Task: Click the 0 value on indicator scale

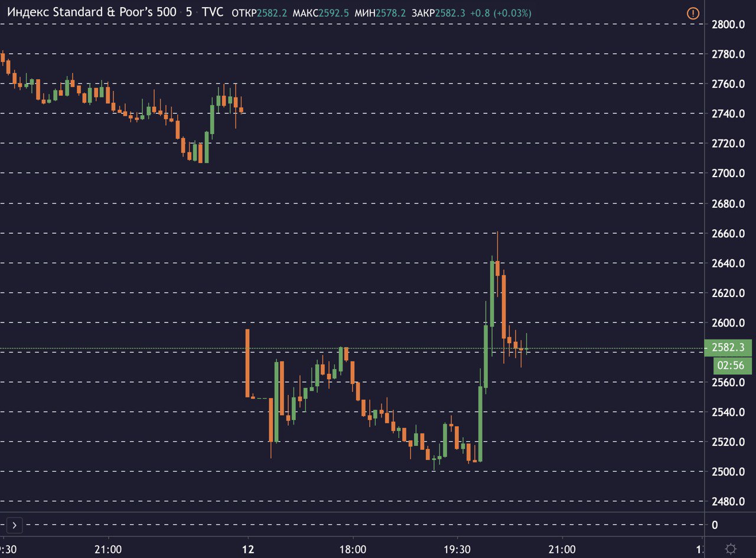Action: 715,524
